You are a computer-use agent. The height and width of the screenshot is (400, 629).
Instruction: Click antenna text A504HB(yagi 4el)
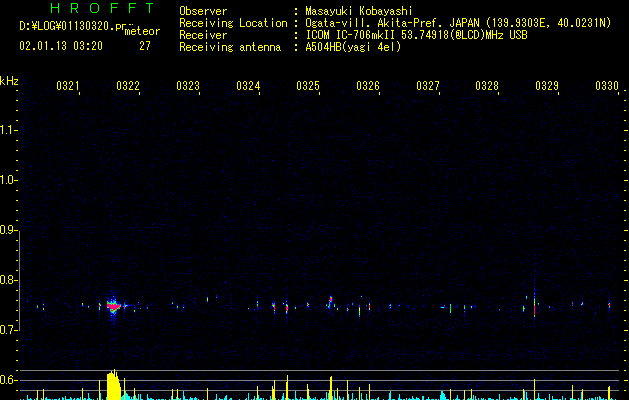coord(353,47)
